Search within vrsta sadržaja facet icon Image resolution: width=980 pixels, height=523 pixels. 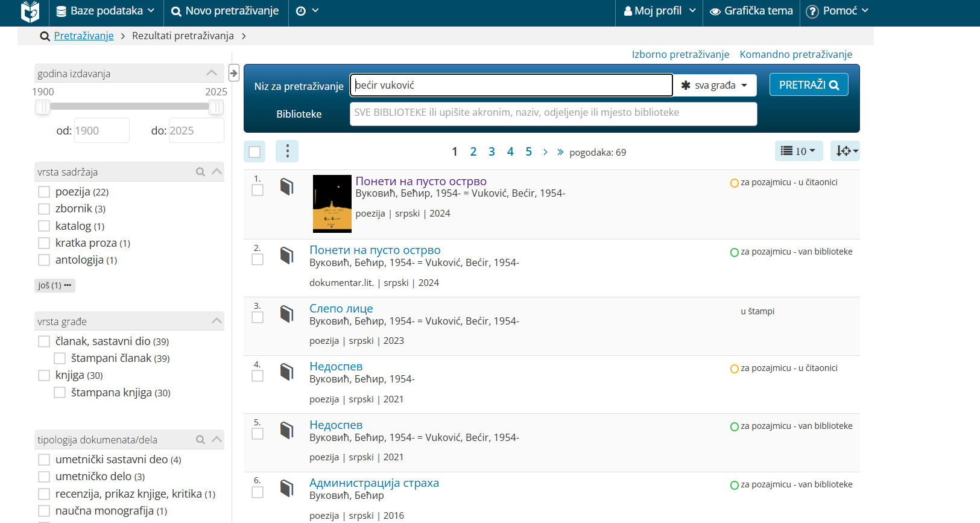coord(200,172)
